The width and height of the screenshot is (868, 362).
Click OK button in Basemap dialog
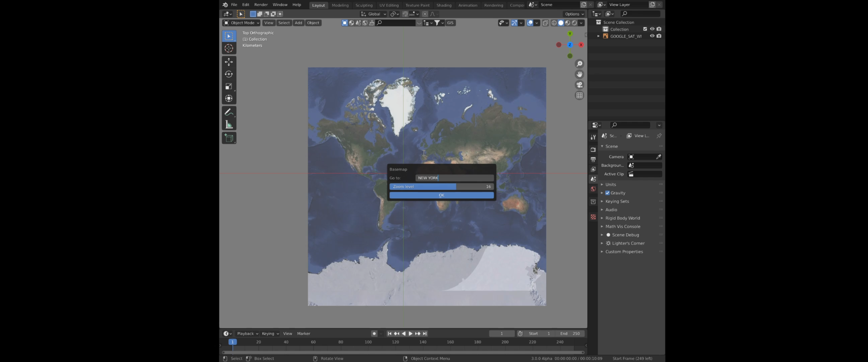(441, 195)
